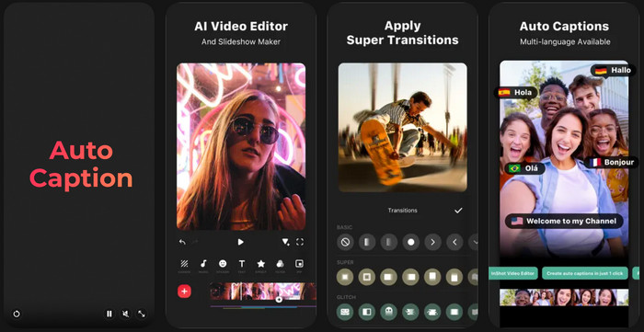Click the InShot Video Editor caption chip
The image size is (644, 332).
(513, 273)
